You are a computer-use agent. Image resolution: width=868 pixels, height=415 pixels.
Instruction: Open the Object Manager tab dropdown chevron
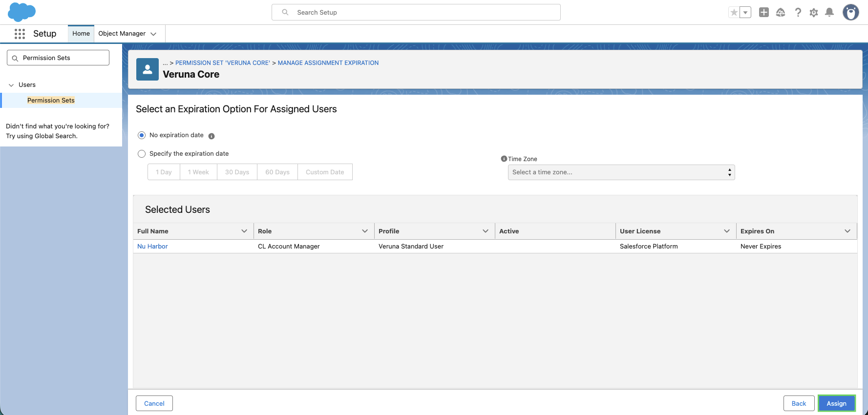click(153, 34)
